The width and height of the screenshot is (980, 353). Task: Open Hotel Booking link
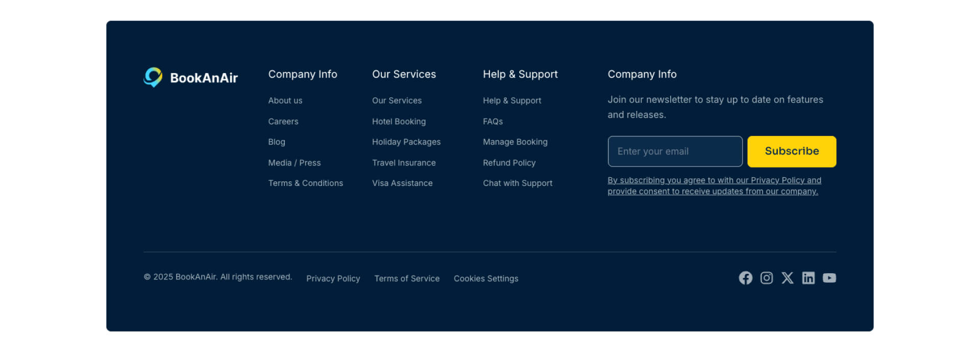[399, 122]
